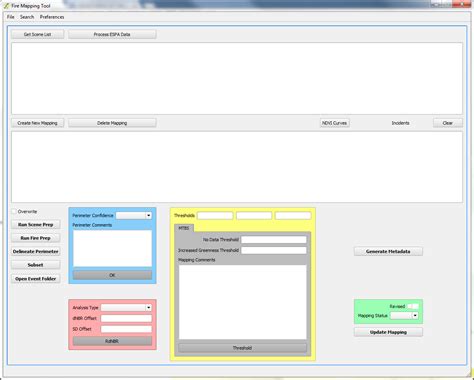
Task: Click the middle Thresholds field
Action: (254, 215)
